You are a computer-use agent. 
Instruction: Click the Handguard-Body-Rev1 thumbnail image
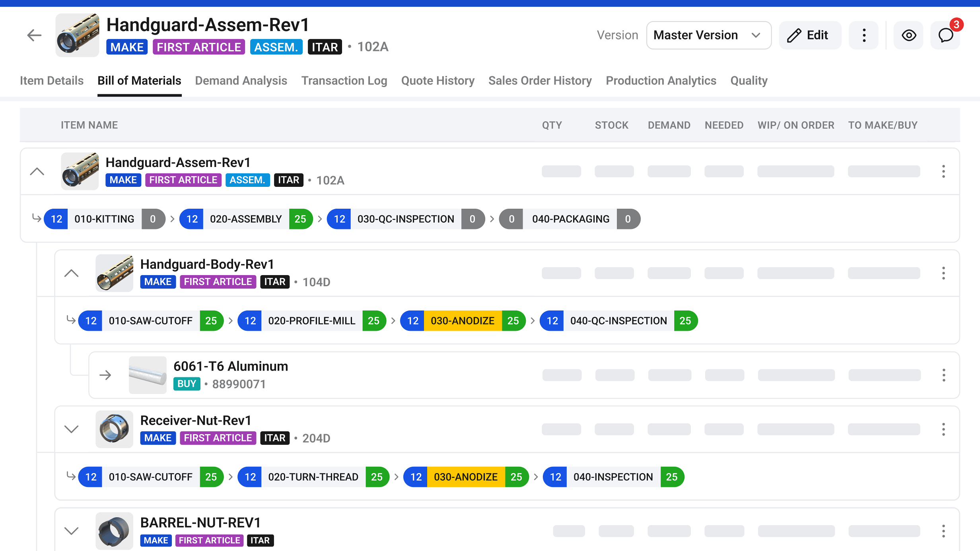(x=115, y=273)
